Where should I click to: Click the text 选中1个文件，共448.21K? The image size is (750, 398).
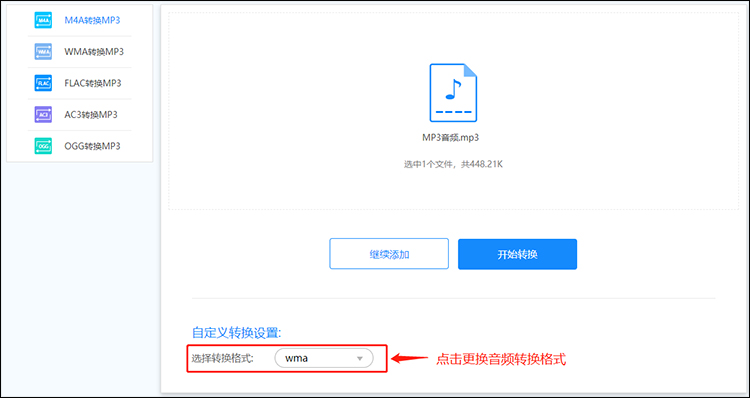click(x=453, y=165)
